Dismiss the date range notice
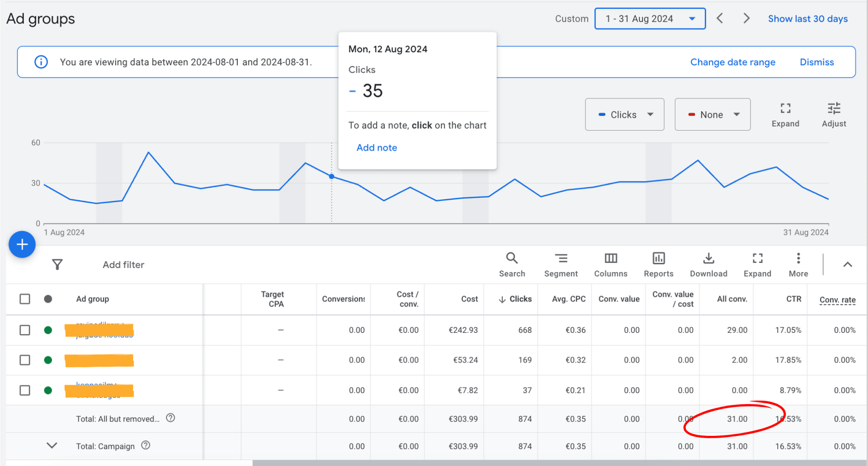Image resolution: width=868 pixels, height=466 pixels. click(x=816, y=62)
